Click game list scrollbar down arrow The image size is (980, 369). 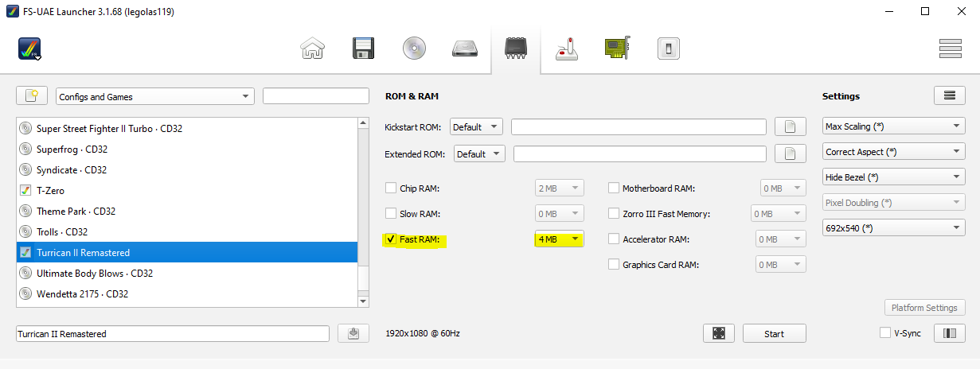click(364, 301)
